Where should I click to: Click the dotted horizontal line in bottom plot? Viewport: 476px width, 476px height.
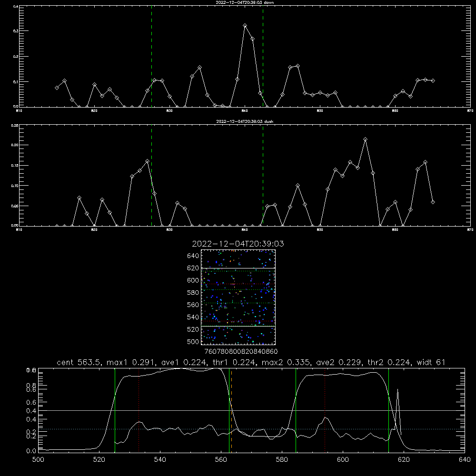251,429
